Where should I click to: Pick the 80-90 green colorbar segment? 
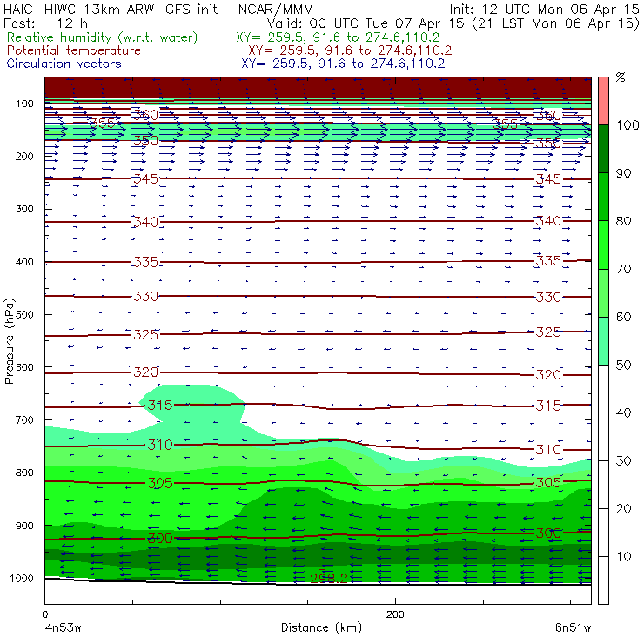click(603, 197)
